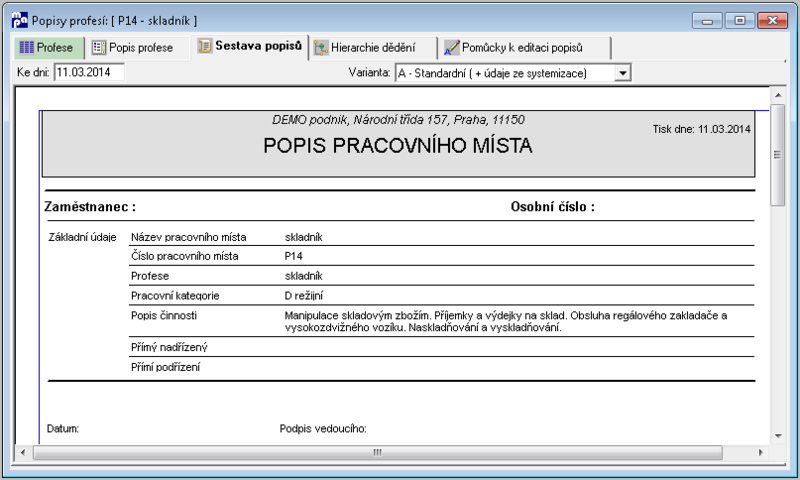Click the application icon in the title bar
This screenshot has height=480, width=800.
[19, 20]
